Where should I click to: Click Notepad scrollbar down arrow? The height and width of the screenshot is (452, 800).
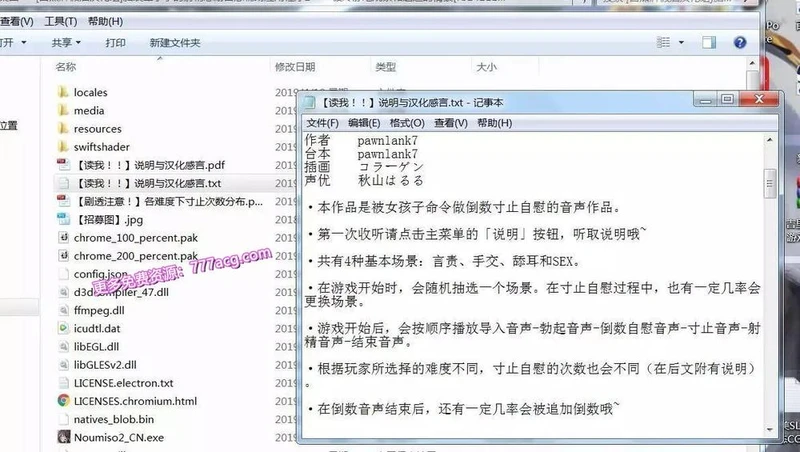coord(769,430)
